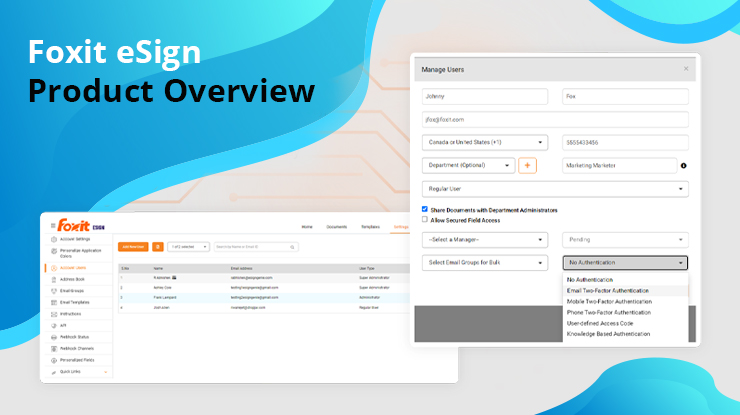Open the Select Email Groups for Bulk dropdown
This screenshot has height=415, width=740.
[x=484, y=262]
